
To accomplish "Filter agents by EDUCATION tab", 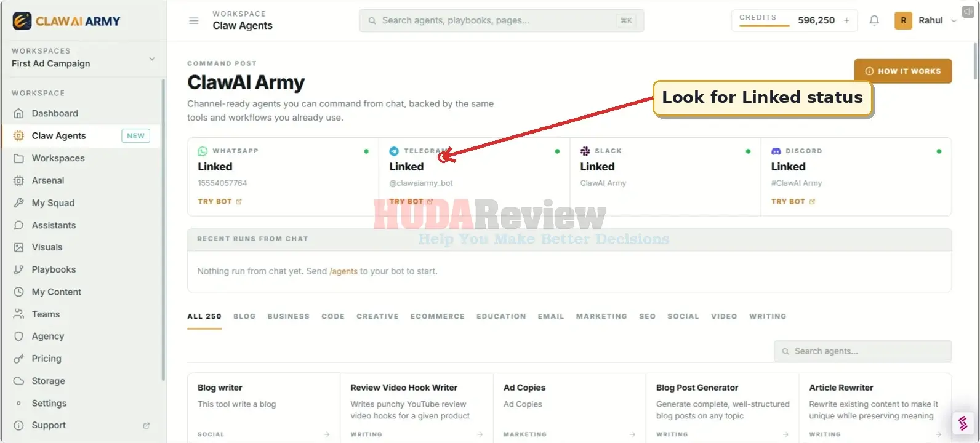I will pyautogui.click(x=501, y=316).
